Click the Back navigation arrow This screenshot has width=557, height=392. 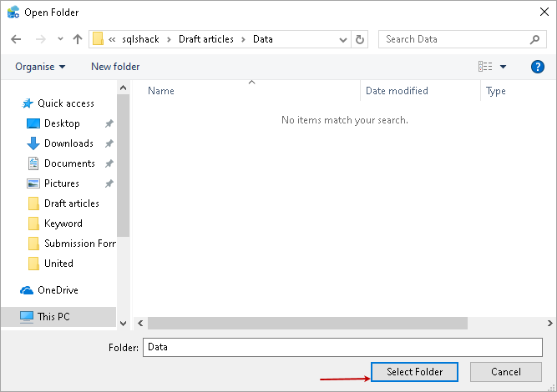(17, 39)
